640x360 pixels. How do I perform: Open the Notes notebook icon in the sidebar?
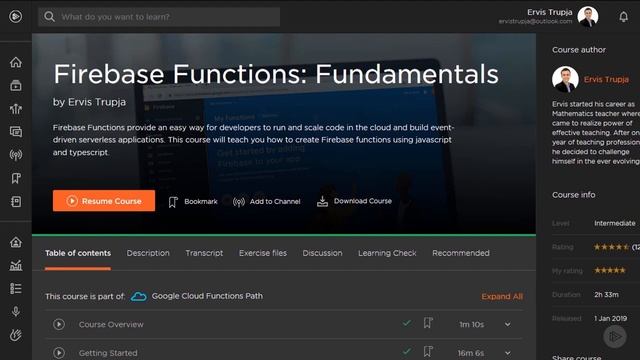pos(16,201)
